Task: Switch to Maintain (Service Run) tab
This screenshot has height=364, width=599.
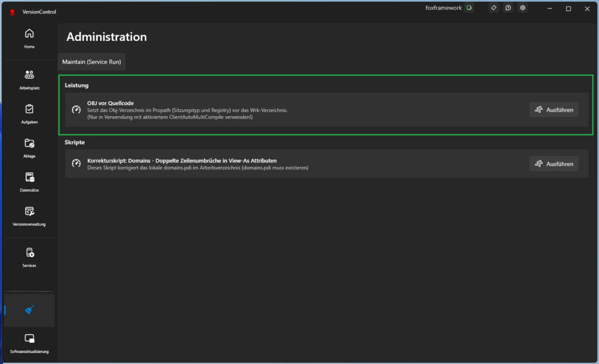Action: tap(91, 62)
